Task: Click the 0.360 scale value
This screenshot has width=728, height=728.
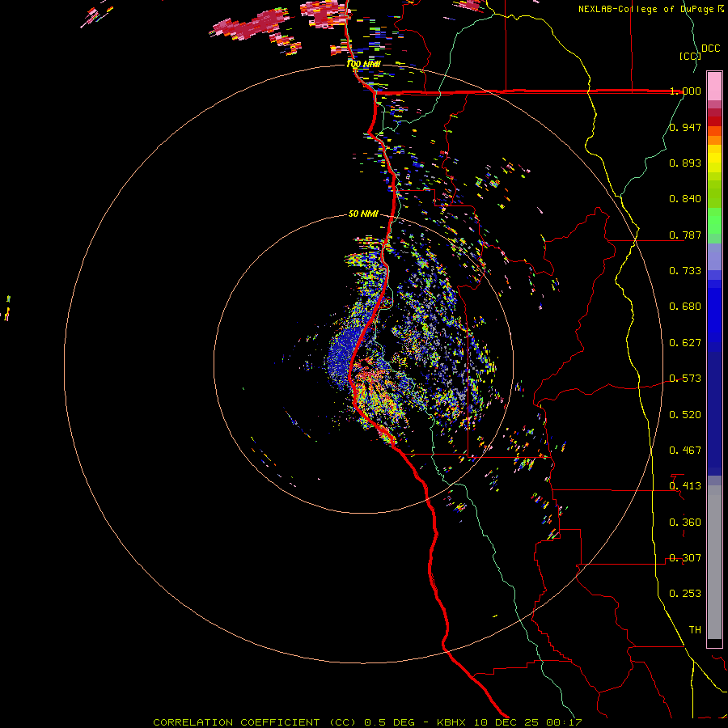Action: click(685, 523)
